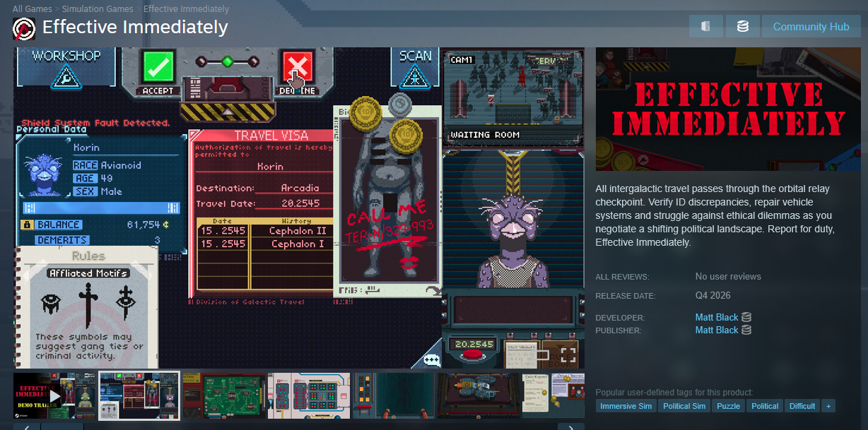
Task: Click the PC tower icon button
Action: click(706, 26)
